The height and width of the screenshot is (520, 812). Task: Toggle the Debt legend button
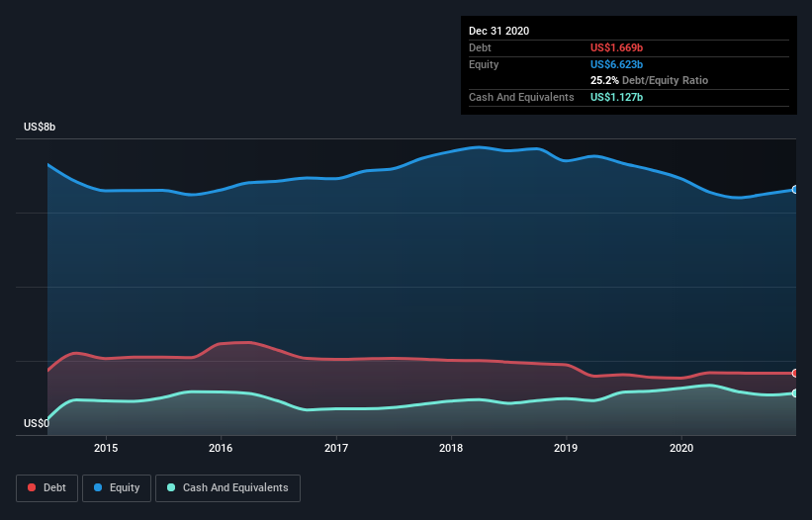pyautogui.click(x=46, y=488)
